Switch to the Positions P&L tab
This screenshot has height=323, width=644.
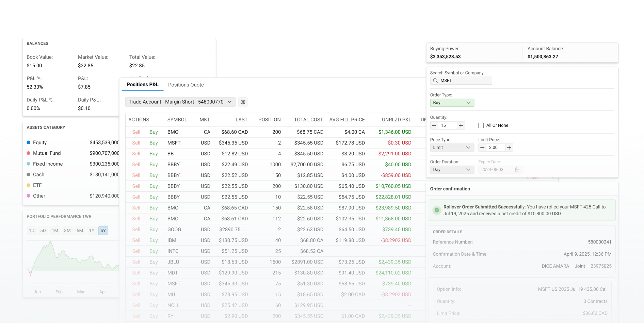(x=142, y=84)
